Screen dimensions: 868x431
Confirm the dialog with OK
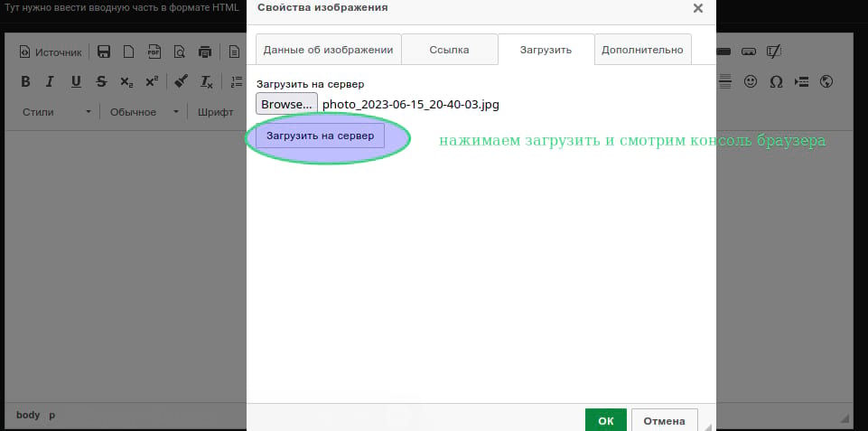click(605, 420)
